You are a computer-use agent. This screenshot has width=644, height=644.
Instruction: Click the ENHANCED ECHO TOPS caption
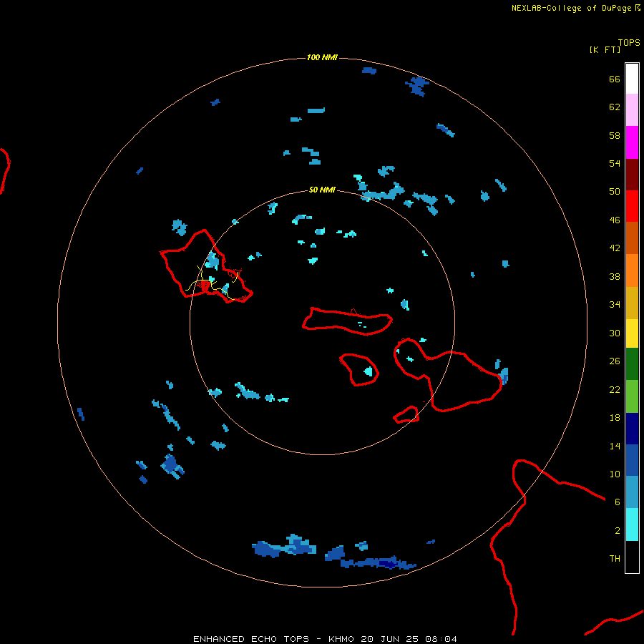coord(251,639)
